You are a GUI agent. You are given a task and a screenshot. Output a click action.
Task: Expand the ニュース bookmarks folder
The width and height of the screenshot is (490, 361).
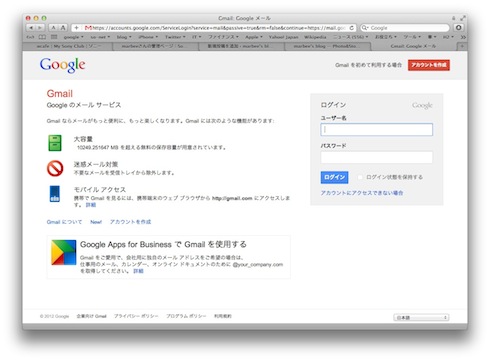351,37
